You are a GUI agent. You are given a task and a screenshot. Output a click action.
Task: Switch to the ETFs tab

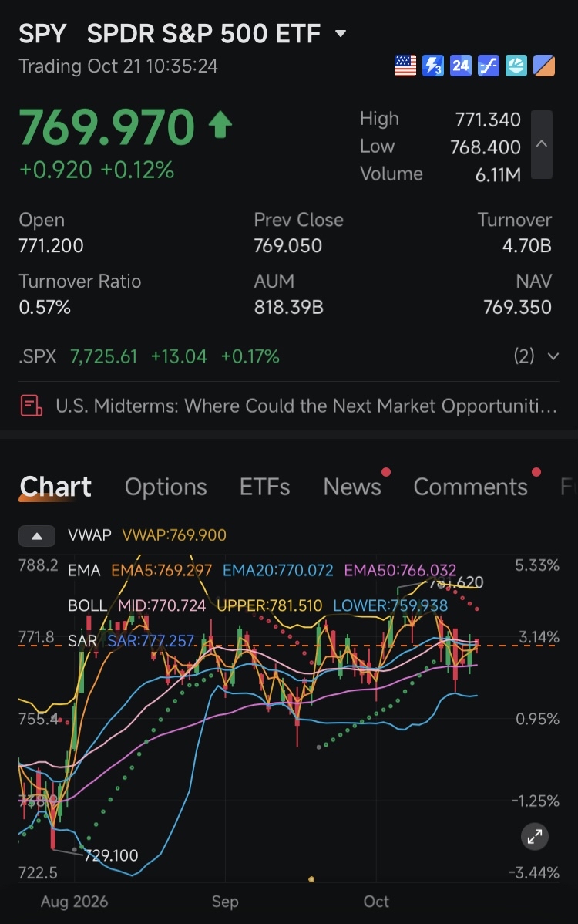pos(264,487)
